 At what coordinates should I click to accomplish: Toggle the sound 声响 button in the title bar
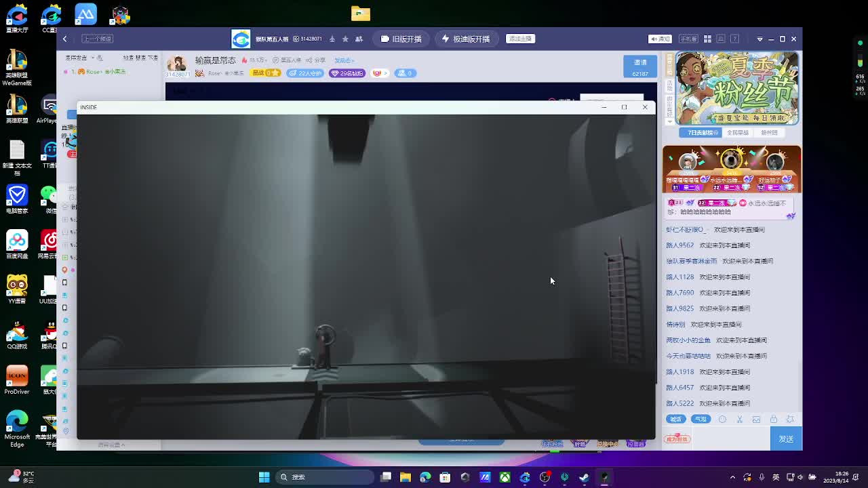(x=659, y=39)
